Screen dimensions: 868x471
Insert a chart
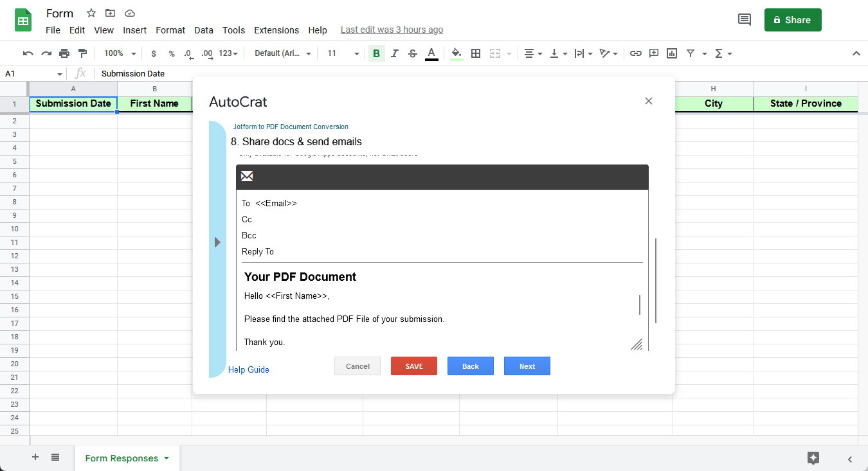pos(672,53)
